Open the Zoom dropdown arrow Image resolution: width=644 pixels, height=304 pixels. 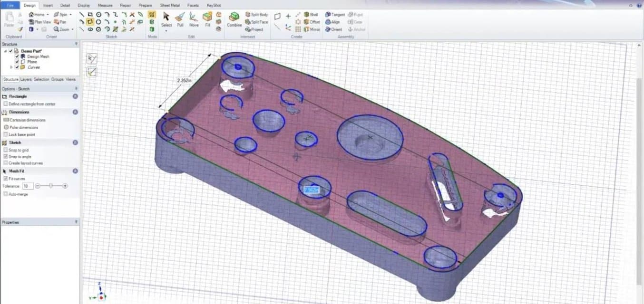pos(72,29)
